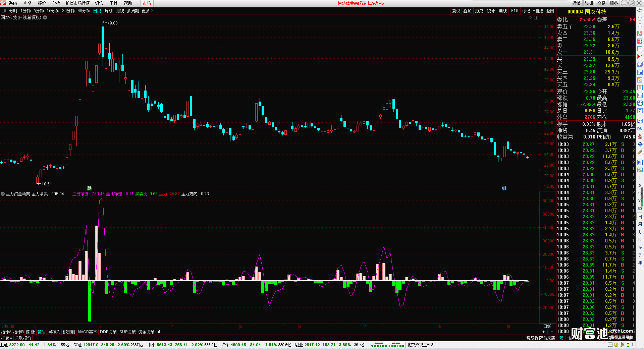Open dropdown beside 主力资金动向 indicator name
Image resolution: width=644 pixels, height=349 pixels.
coord(3,194)
